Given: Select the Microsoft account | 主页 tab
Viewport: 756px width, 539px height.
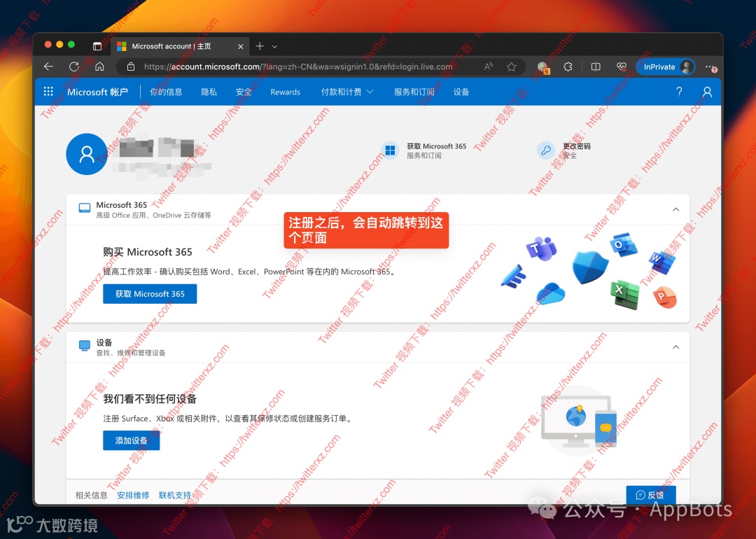Looking at the screenshot, I should click(x=181, y=46).
